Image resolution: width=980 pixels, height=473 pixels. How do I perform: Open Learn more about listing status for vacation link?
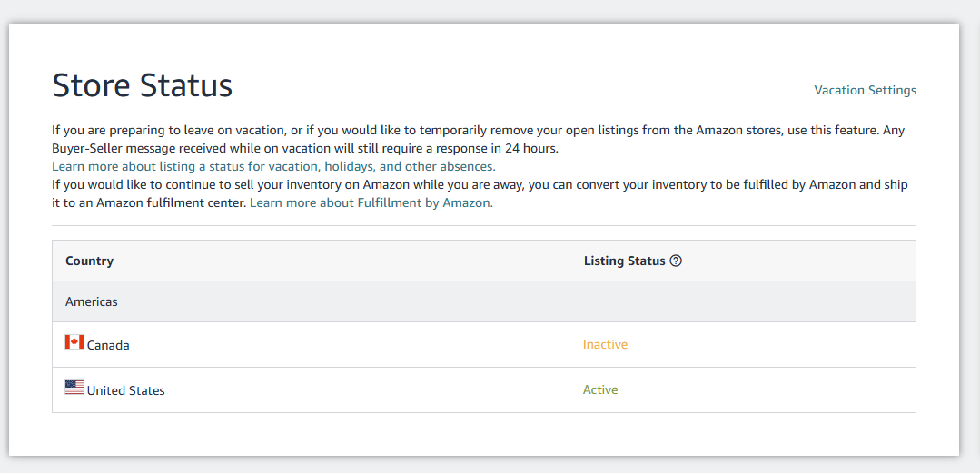tap(273, 167)
